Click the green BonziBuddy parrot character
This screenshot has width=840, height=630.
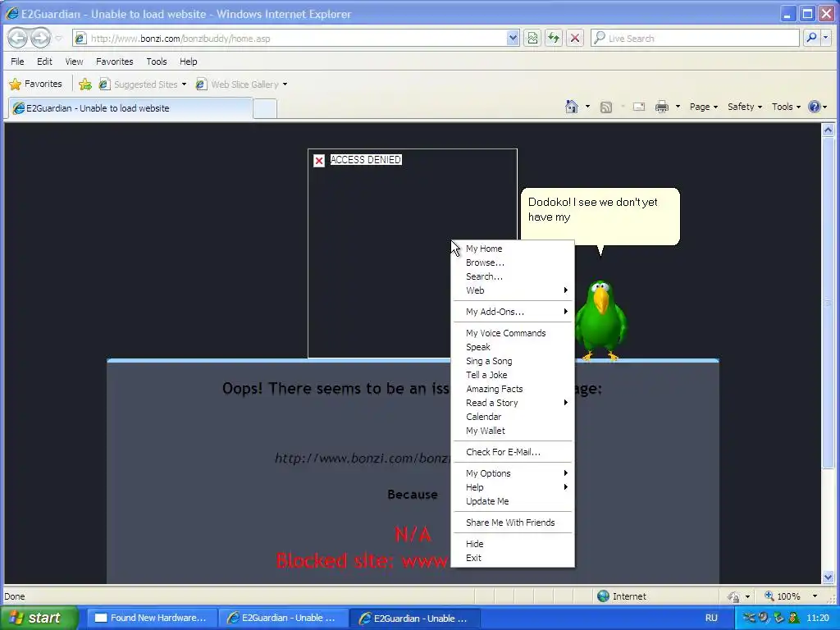(x=600, y=320)
